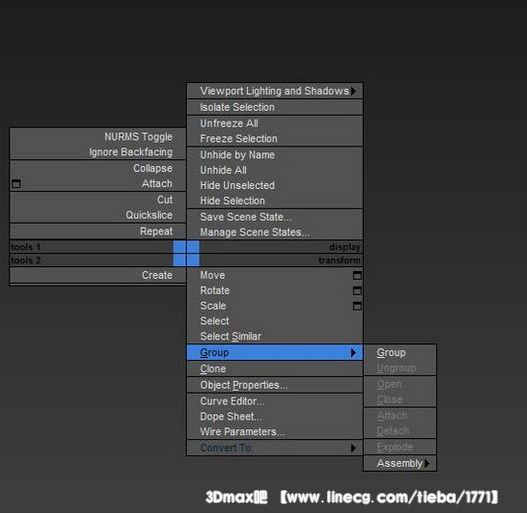The image size is (527, 514).
Task: Choose Repeat last operation
Action: (98, 231)
